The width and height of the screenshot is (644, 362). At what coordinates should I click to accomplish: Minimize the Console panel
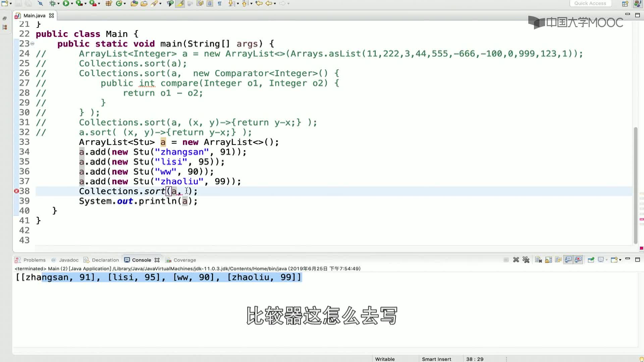tap(628, 259)
